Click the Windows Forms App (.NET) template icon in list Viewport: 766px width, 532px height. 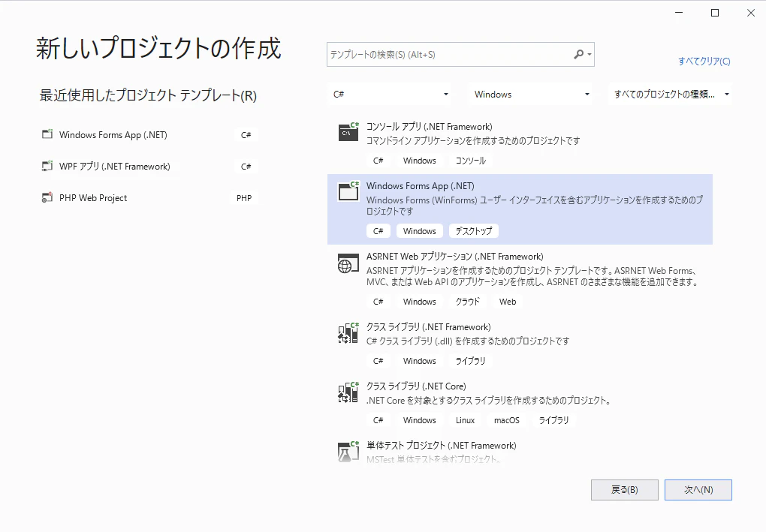click(x=348, y=191)
